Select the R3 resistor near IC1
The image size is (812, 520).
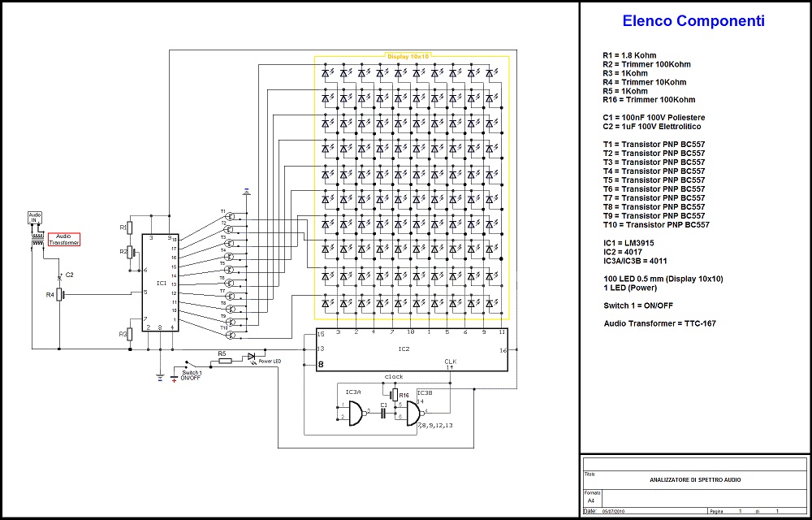(130, 334)
